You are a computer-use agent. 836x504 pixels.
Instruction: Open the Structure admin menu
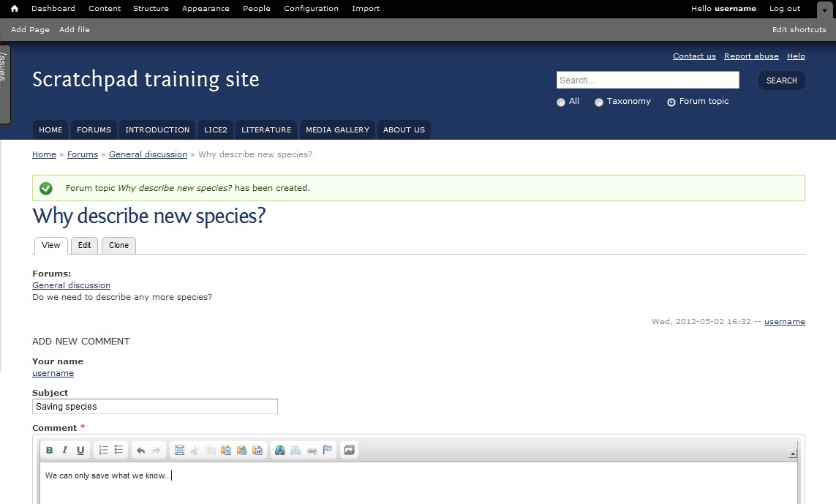[151, 9]
